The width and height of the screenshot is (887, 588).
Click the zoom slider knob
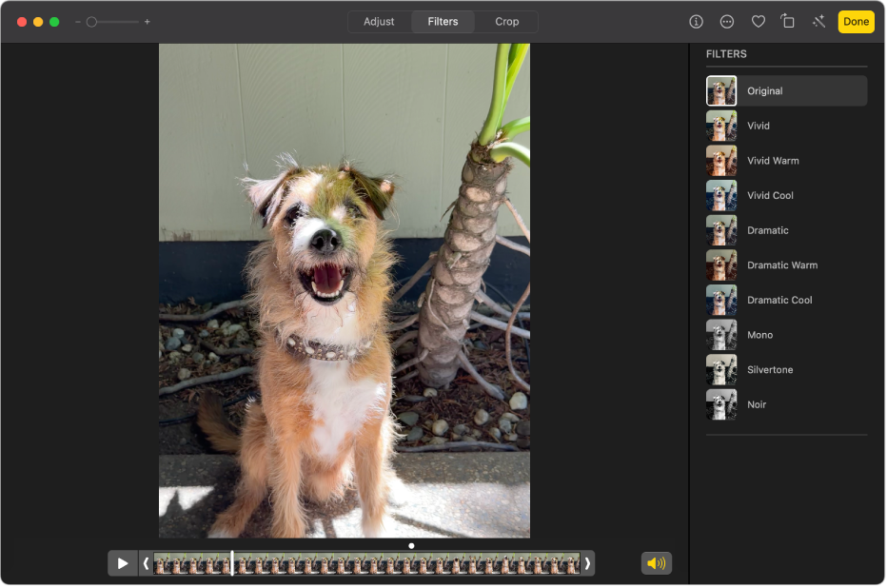coord(91,22)
